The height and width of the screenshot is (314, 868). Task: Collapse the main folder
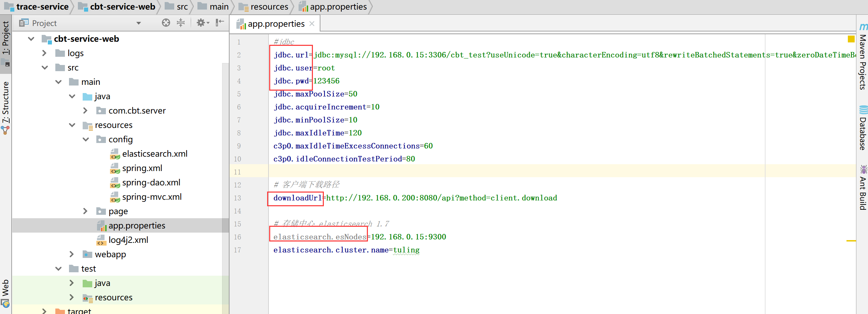click(58, 82)
